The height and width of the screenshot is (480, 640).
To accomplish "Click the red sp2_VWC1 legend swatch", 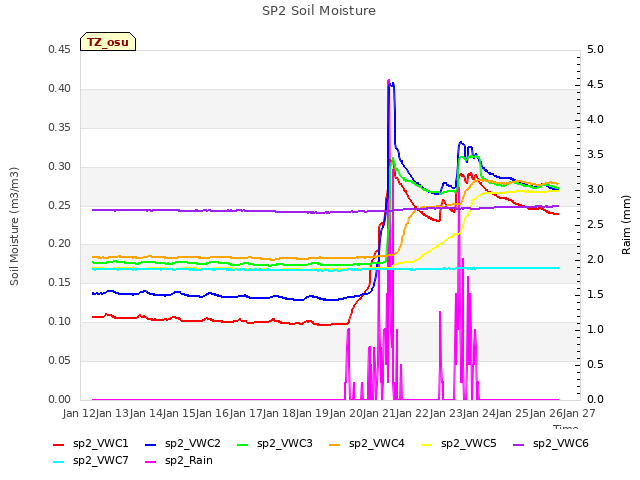I will click(59, 444).
